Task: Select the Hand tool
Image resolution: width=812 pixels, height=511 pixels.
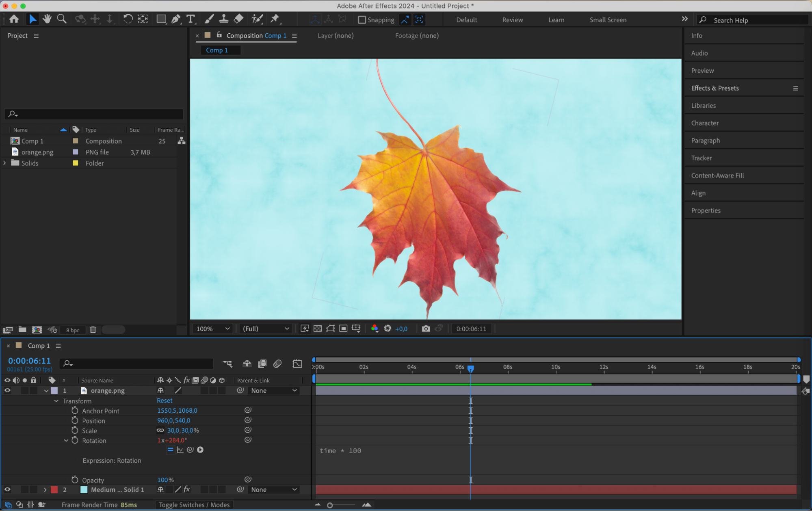Action: click(x=47, y=19)
